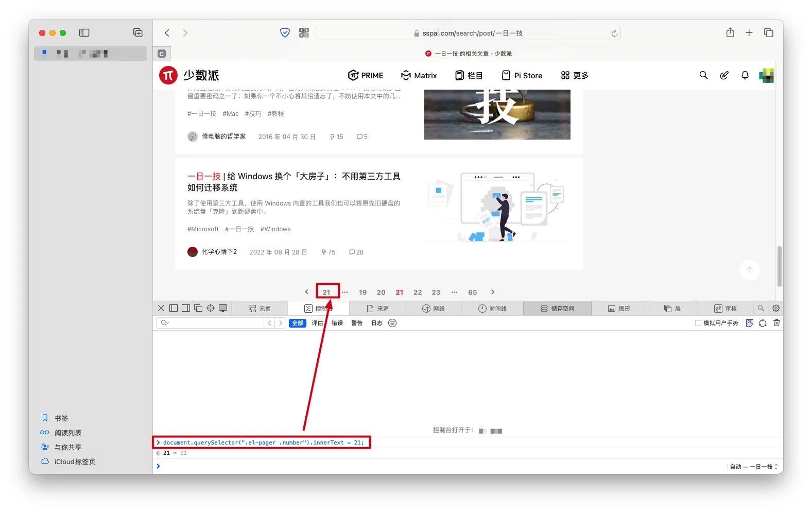Go to previous results page arrow
812x512 pixels.
pyautogui.click(x=306, y=292)
